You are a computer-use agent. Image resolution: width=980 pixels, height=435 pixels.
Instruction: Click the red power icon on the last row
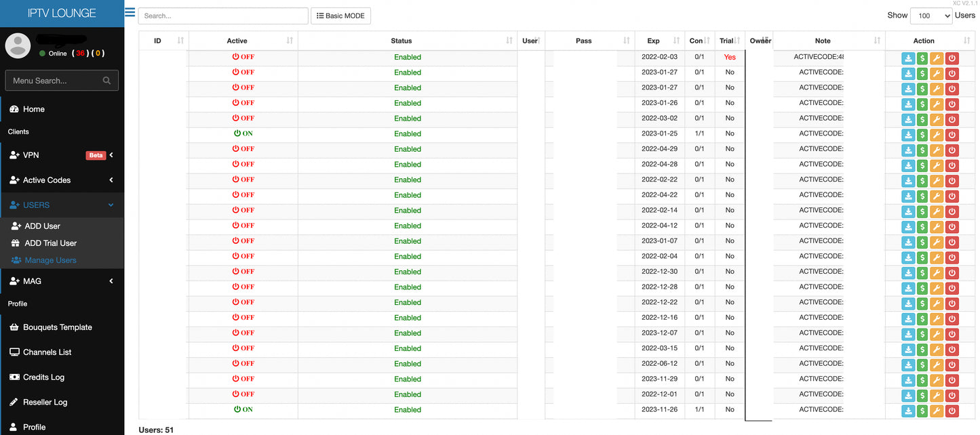click(952, 411)
